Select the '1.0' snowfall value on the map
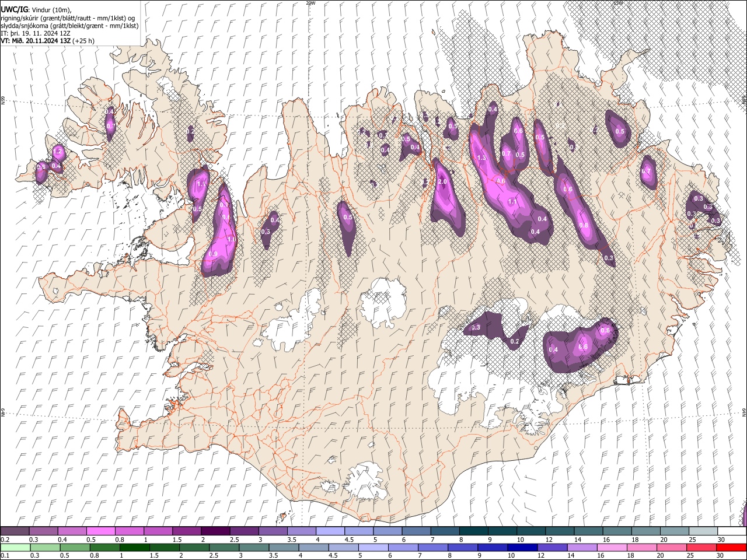 (x=231, y=239)
